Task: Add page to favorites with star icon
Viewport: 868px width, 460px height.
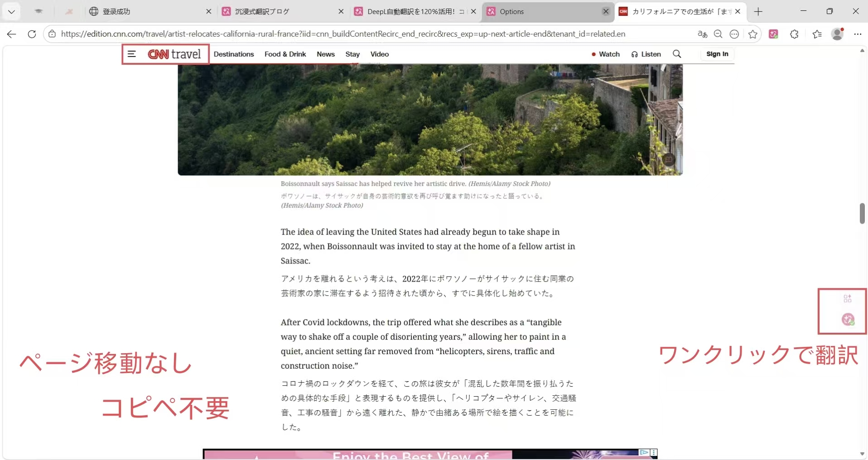Action: pos(752,34)
